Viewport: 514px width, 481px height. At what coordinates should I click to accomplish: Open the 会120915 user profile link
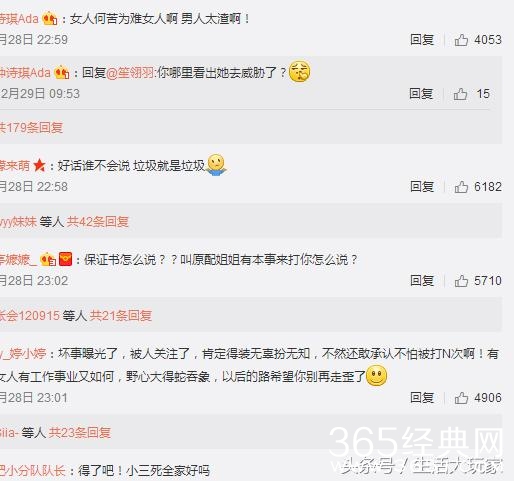click(30, 316)
